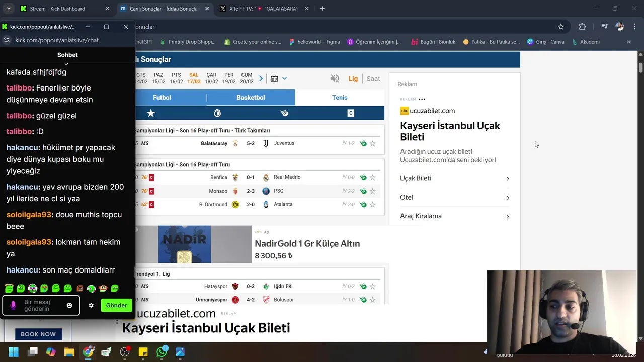Viewport: 644px width, 362px height.
Task: Sort matches by Lig
Action: click(353, 78)
